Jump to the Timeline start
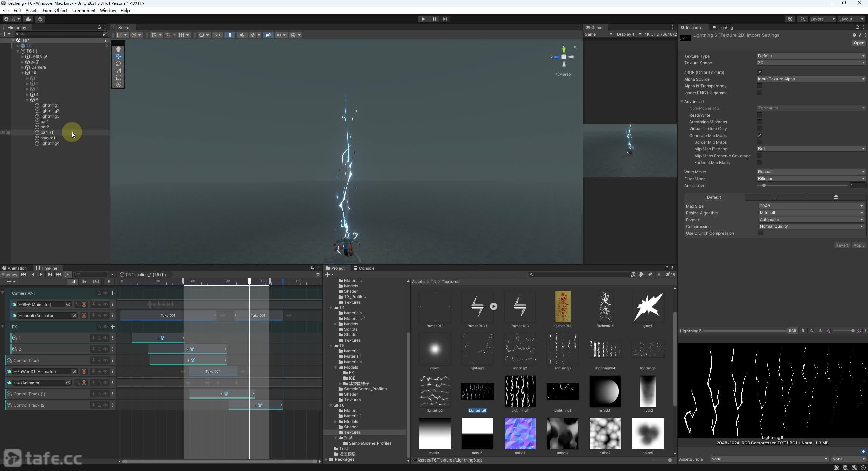The width and height of the screenshot is (868, 471). point(23,274)
